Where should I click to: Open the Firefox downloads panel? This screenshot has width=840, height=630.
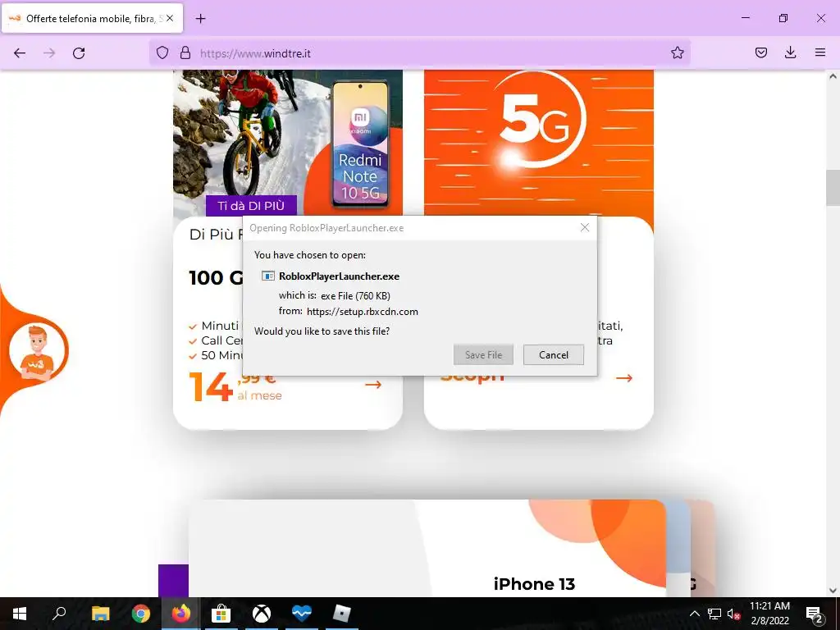(790, 52)
